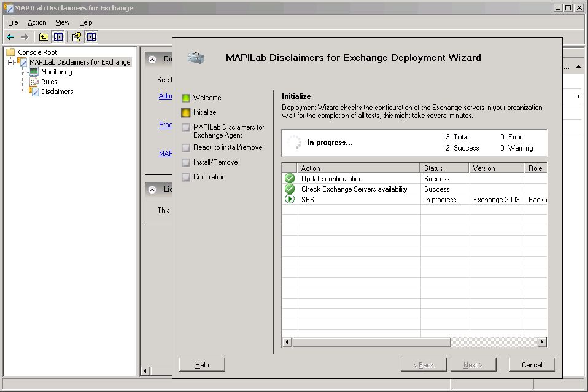
Task: Click the results table horizontal scrollbar thumb
Action: pyautogui.click(x=371, y=342)
